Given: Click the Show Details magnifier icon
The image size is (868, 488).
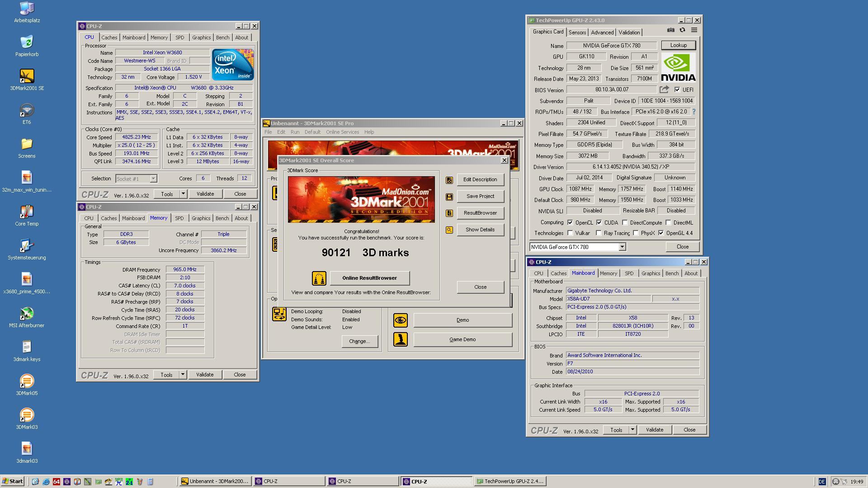Looking at the screenshot, I should [449, 230].
